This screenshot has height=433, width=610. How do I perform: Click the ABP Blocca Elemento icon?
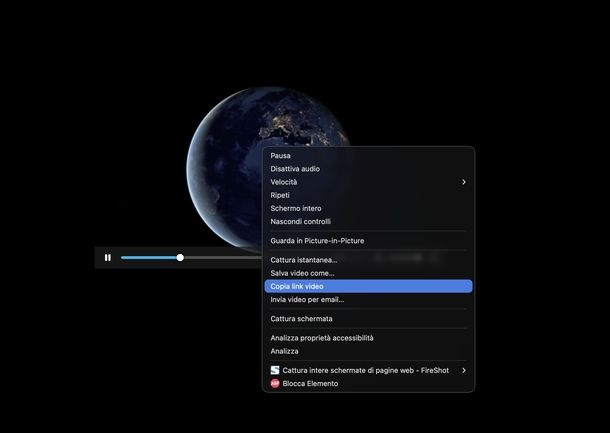coord(275,384)
